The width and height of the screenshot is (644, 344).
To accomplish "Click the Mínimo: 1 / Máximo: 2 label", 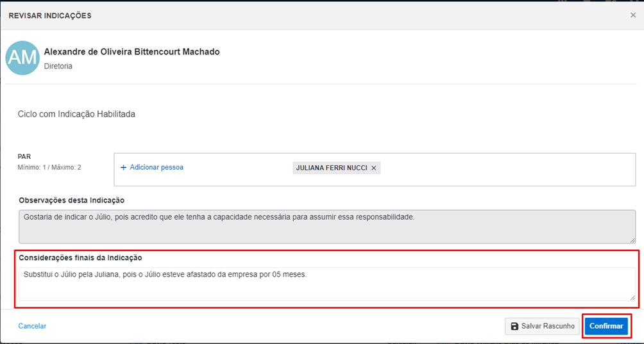I will click(49, 168).
